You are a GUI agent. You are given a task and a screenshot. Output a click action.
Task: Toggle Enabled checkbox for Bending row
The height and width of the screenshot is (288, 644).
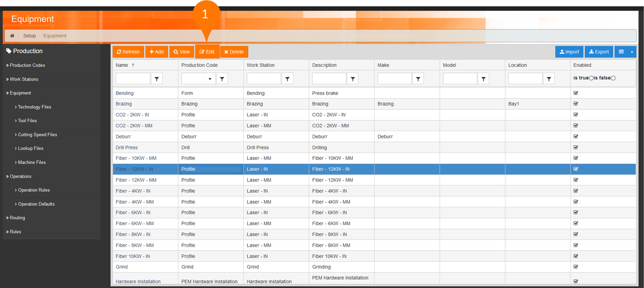point(576,93)
